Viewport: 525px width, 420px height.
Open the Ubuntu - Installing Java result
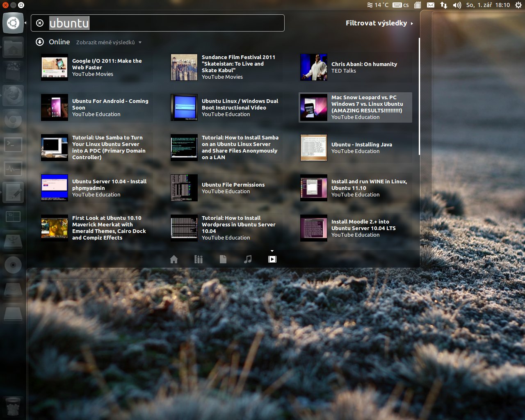click(361, 148)
